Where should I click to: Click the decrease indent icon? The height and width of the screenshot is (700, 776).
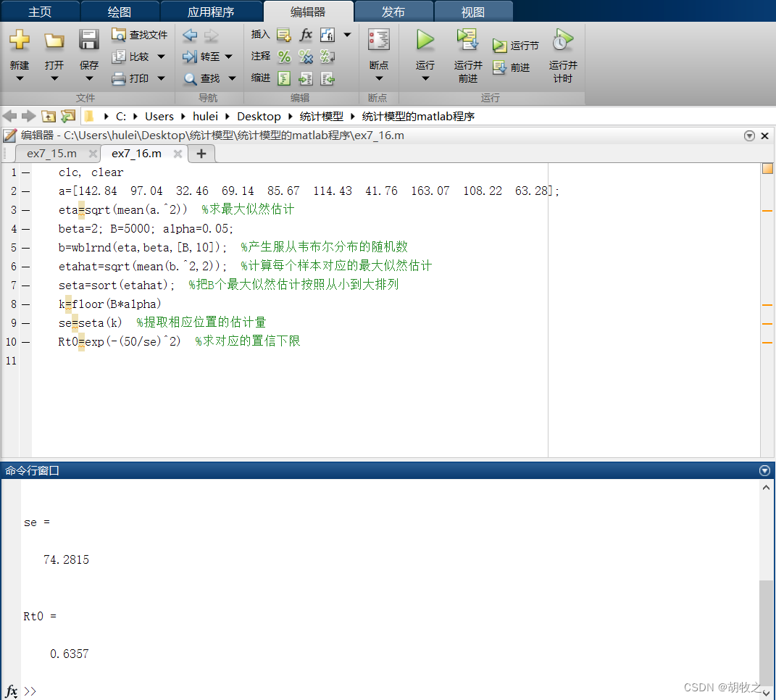click(x=327, y=78)
